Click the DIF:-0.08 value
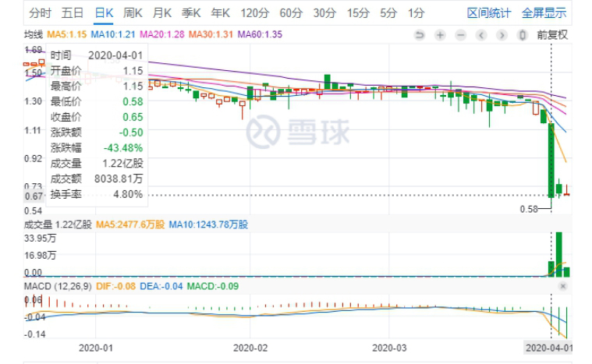This screenshot has height=364, width=592. (x=115, y=286)
